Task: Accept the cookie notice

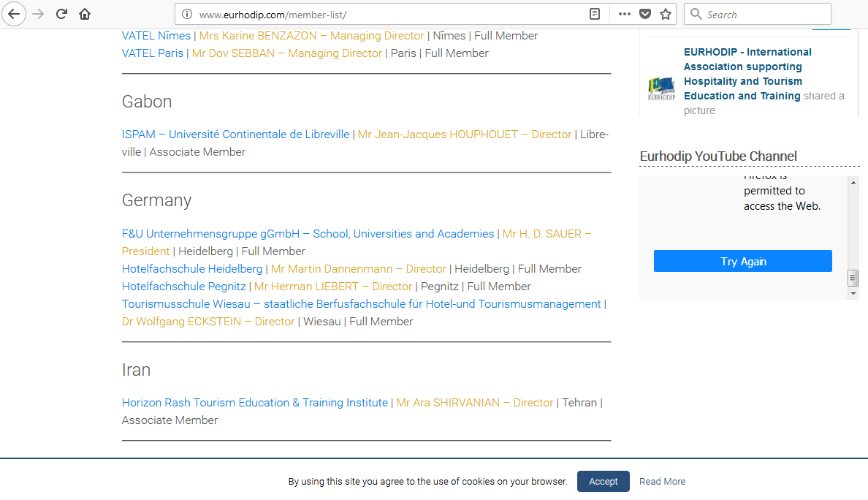Action: [x=604, y=482]
